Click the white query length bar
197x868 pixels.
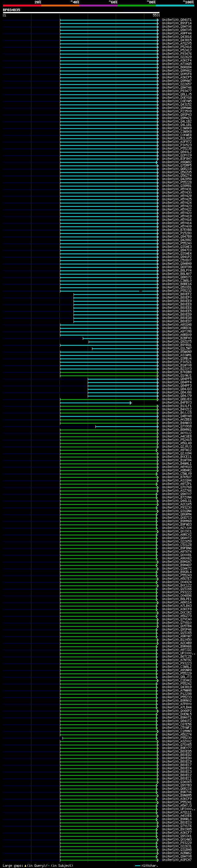pos(81,12)
